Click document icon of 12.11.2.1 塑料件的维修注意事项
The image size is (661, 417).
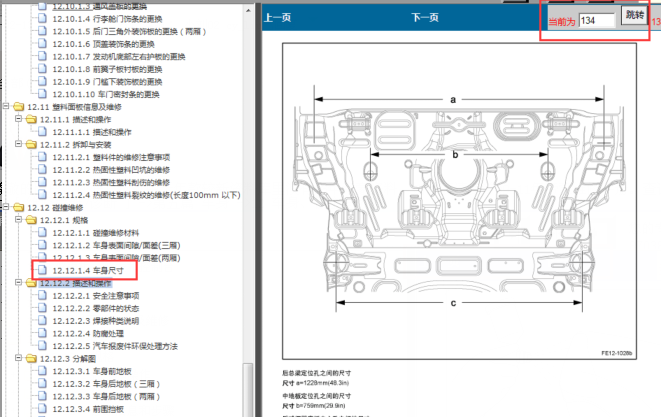(42, 157)
